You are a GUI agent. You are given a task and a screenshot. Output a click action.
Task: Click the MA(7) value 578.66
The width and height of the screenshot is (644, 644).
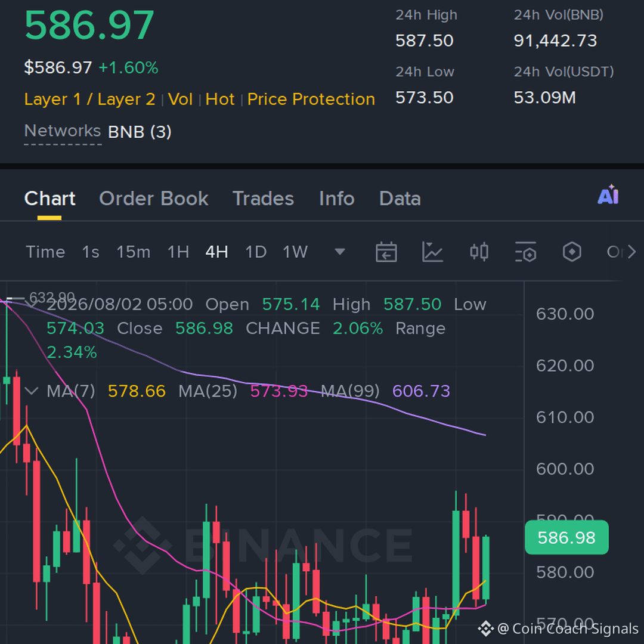coord(137,391)
